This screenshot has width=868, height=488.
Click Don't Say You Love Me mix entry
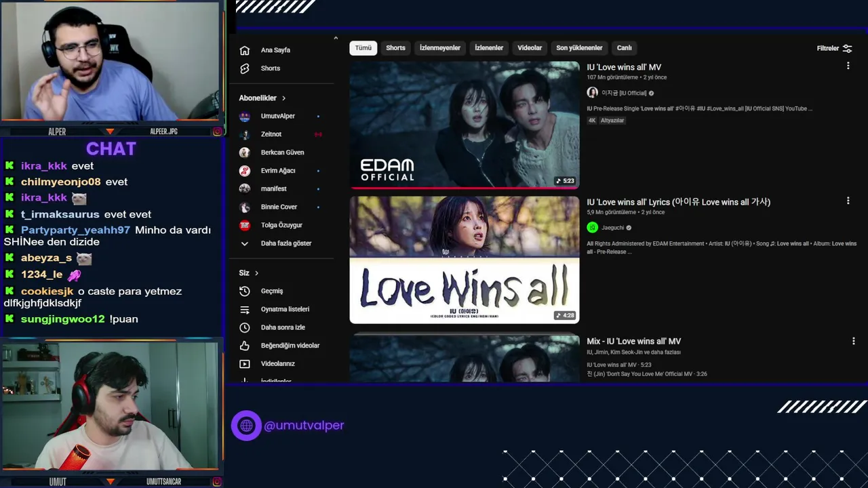coord(647,374)
